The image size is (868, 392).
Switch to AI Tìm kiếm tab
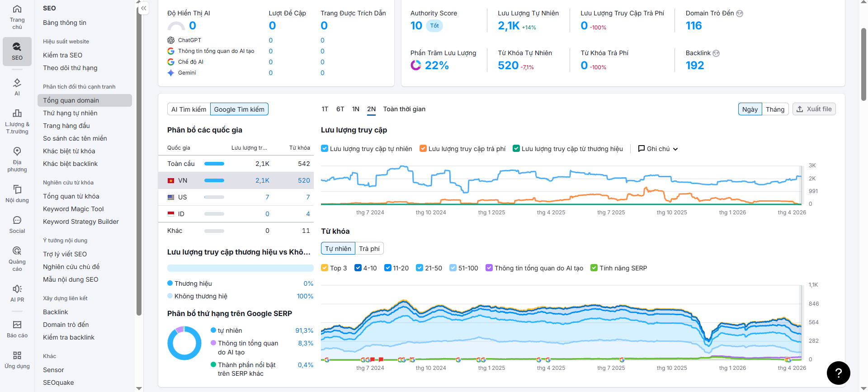(189, 109)
